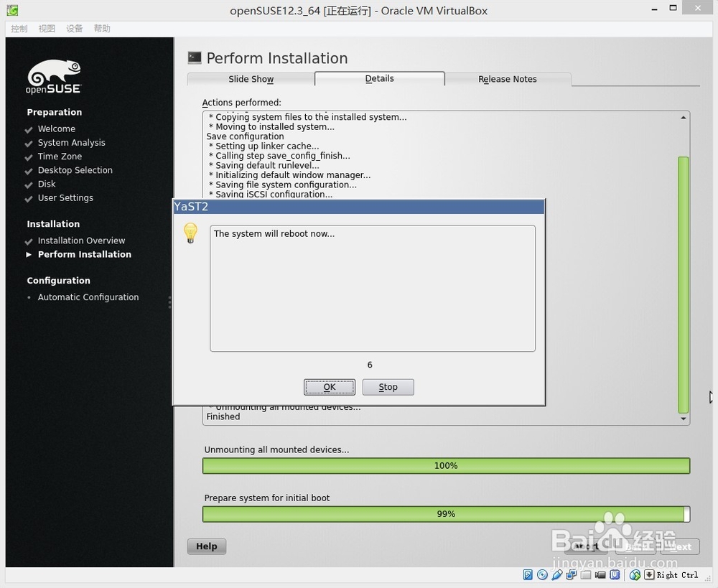718x588 pixels.
Task: Click the terminal icon beside Perform Installation title
Action: (x=195, y=57)
